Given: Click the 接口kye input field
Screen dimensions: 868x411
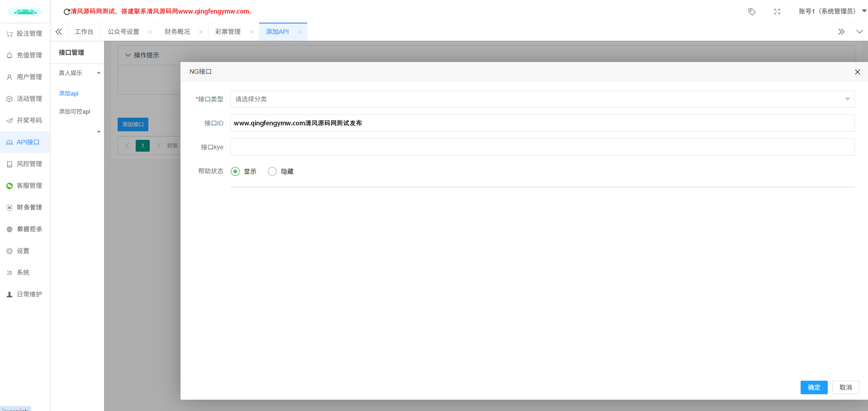Looking at the screenshot, I should 542,147.
